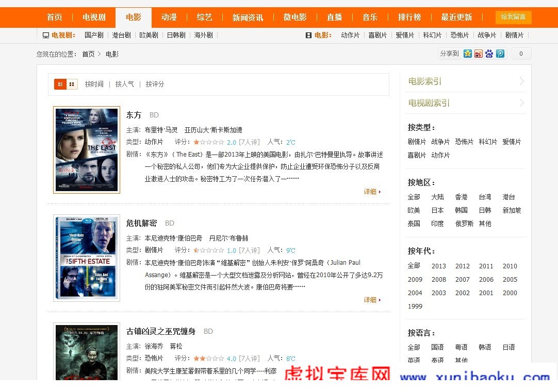Open the 综艺 navigation tab

204,17
